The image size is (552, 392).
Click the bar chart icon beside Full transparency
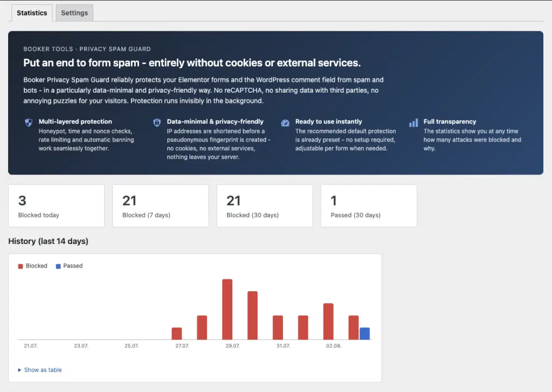click(413, 122)
